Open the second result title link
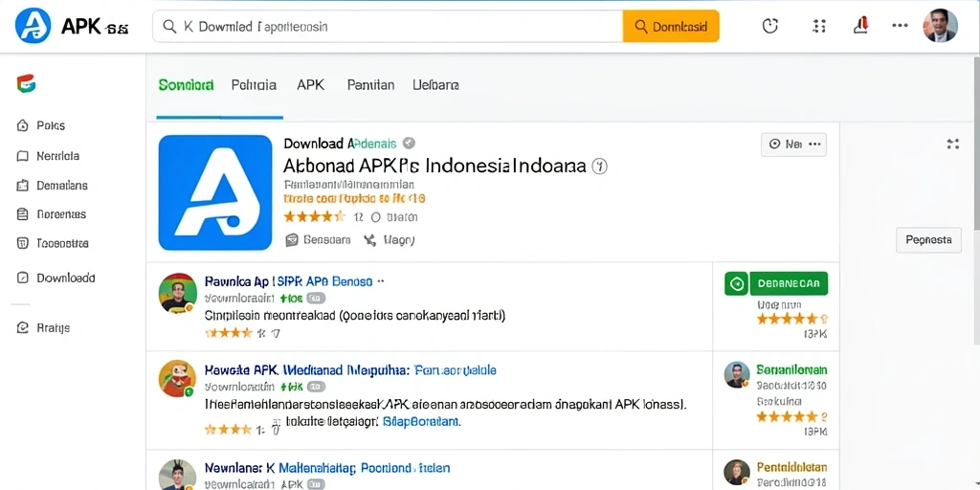Viewport: 980px width, 490px height. (350, 370)
